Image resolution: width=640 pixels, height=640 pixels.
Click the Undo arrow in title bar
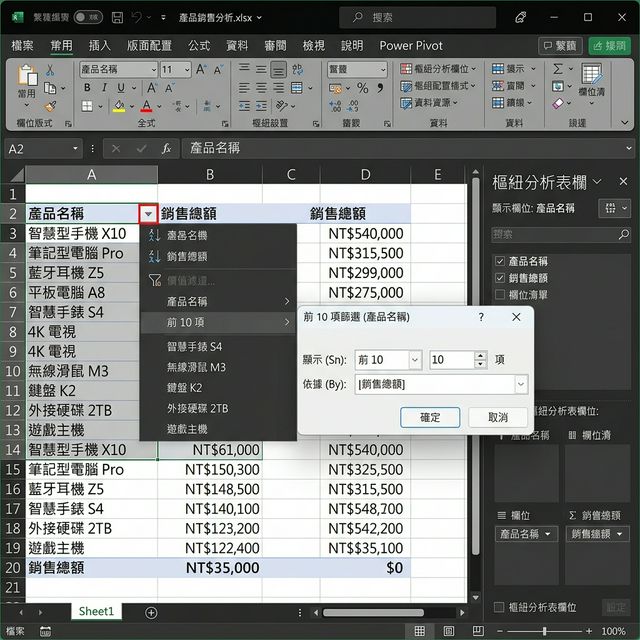point(137,17)
